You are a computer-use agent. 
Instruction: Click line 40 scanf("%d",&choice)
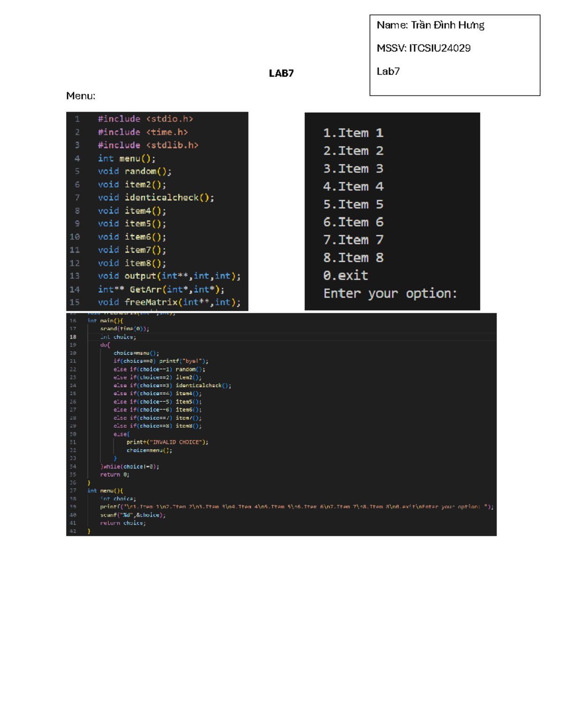pyautogui.click(x=133, y=515)
